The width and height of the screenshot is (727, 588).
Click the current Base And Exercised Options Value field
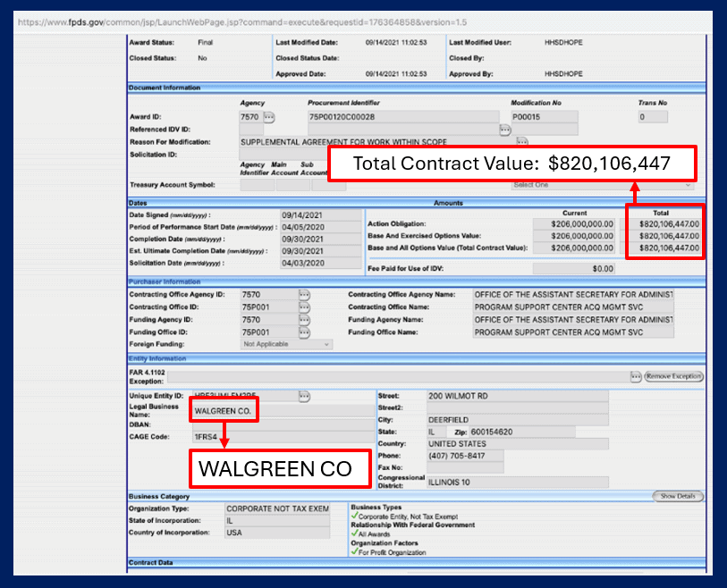click(574, 236)
